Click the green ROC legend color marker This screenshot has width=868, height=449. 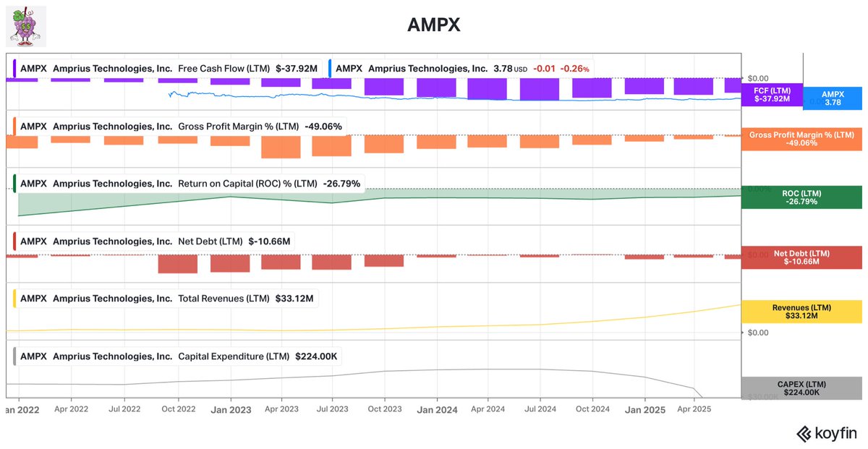[14, 184]
